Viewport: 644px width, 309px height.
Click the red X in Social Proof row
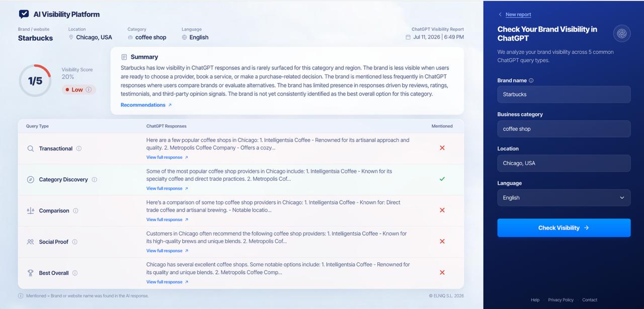coord(442,241)
